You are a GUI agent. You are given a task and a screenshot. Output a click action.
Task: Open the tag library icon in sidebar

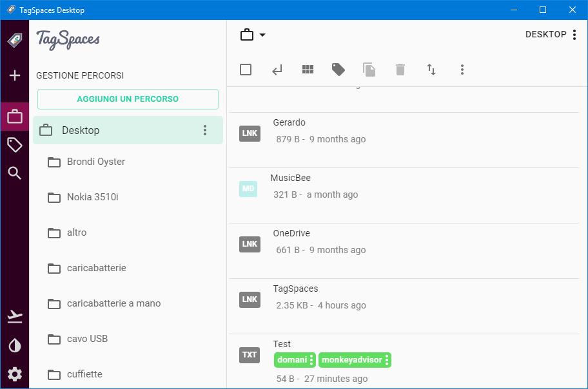click(15, 145)
